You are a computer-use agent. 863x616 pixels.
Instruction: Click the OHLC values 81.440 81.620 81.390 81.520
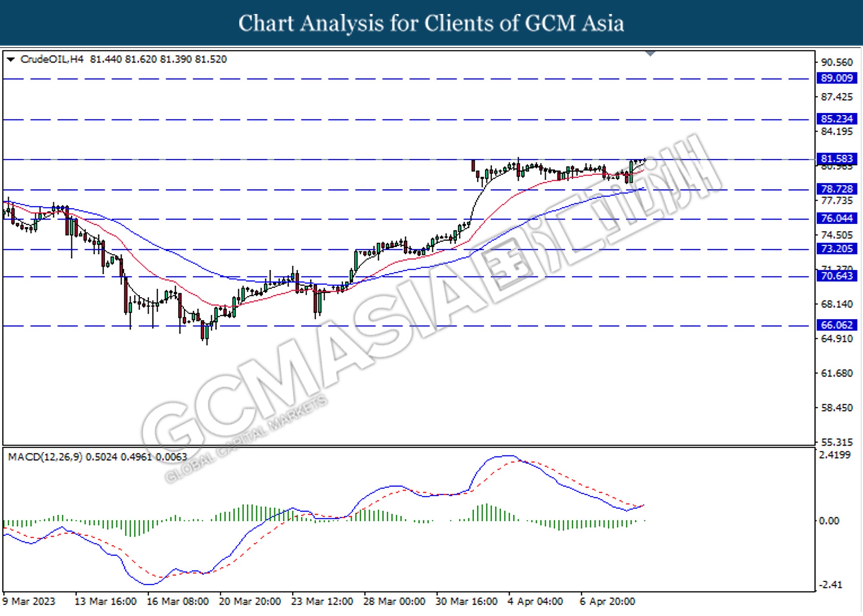[x=158, y=60]
